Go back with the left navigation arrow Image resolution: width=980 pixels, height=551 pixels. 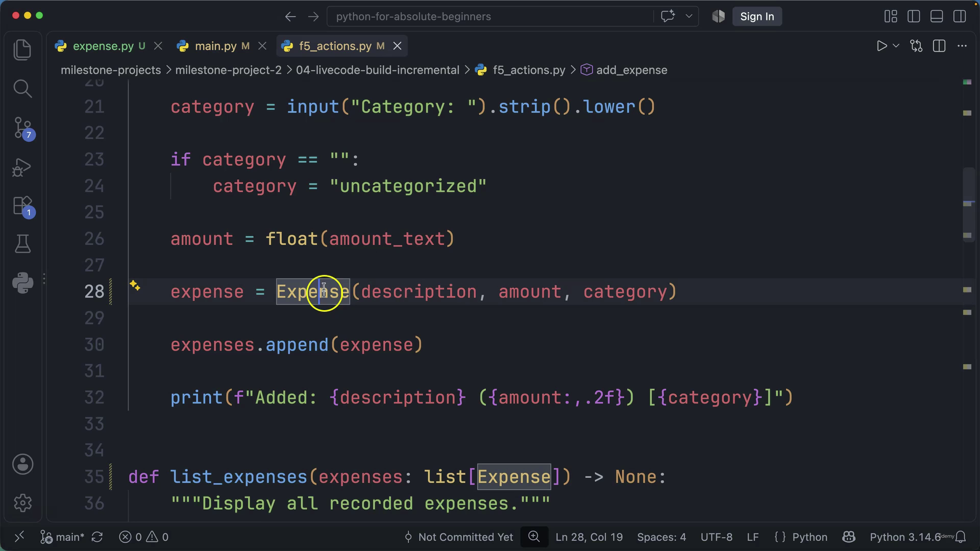pos(290,16)
